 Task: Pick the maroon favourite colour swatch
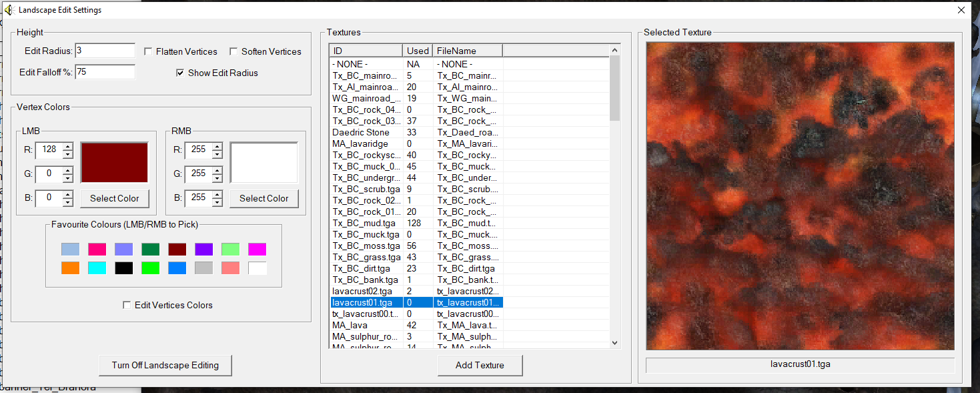click(177, 250)
